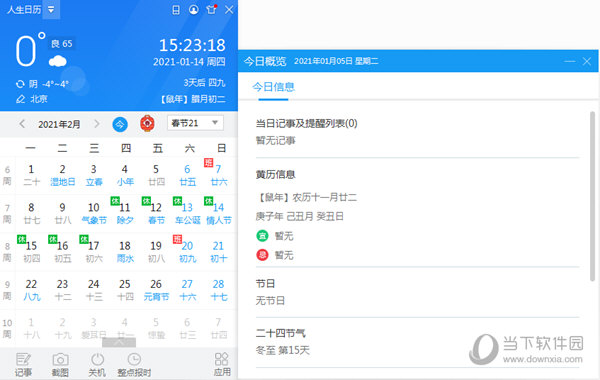
Task: Click 当日记事及提醒列表(0) heading
Action: pyautogui.click(x=307, y=123)
